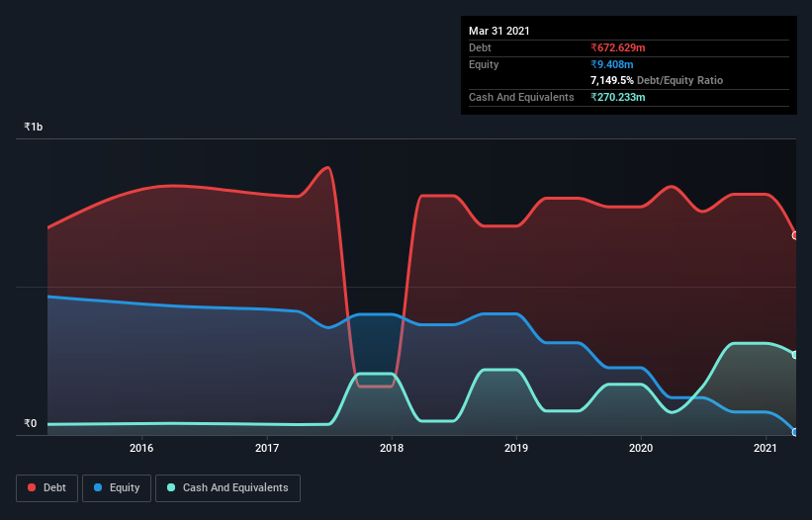
Task: Click the blue Equity legend dot
Action: (98, 487)
